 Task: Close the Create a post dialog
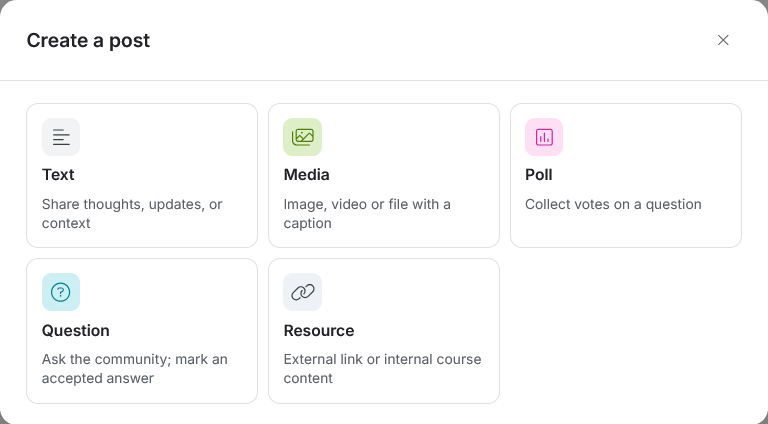coord(723,40)
